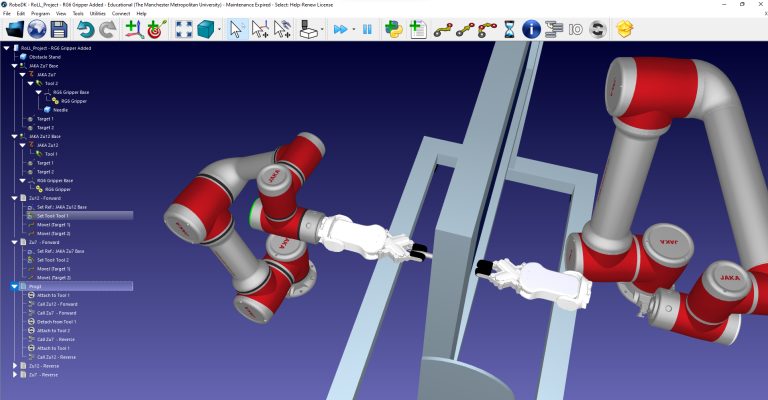Expand the Zu7 - Reverse program

(15, 375)
